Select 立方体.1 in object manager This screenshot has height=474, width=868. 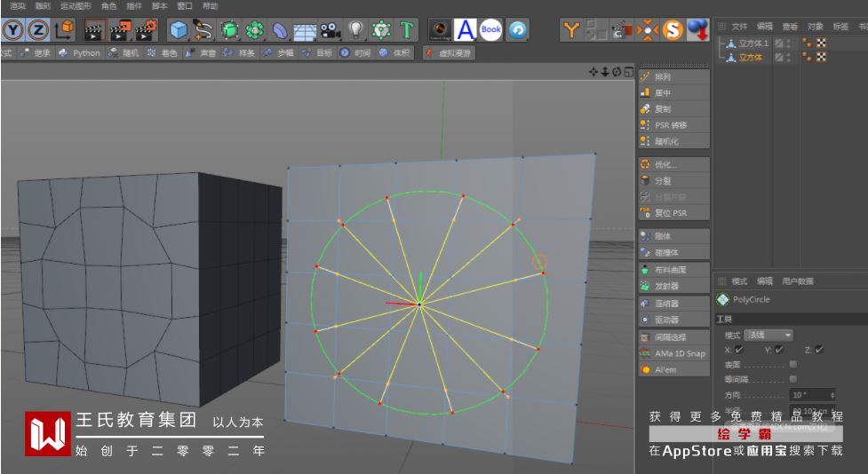(753, 43)
